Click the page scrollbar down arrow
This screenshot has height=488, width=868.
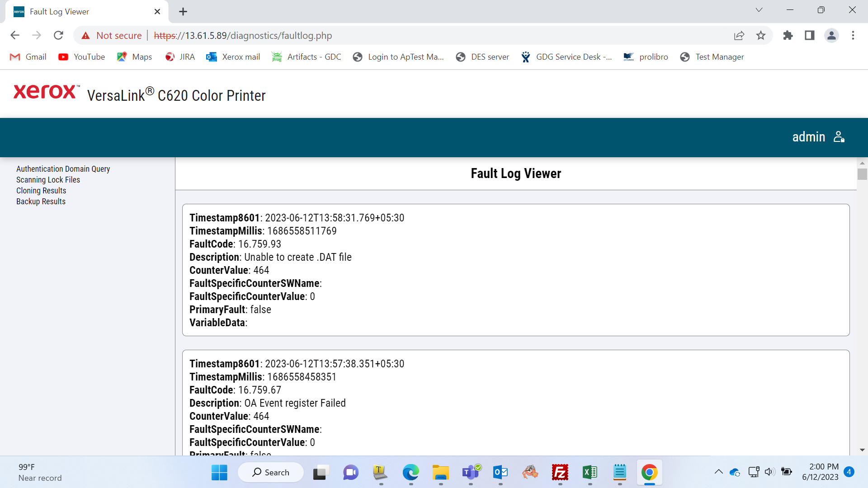pos(862,450)
